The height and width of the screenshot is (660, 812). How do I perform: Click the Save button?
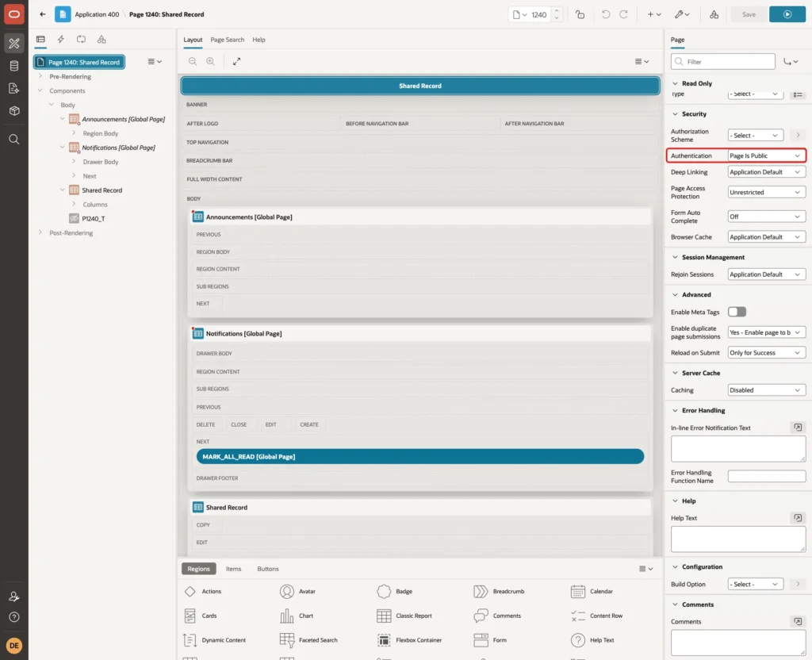point(749,14)
